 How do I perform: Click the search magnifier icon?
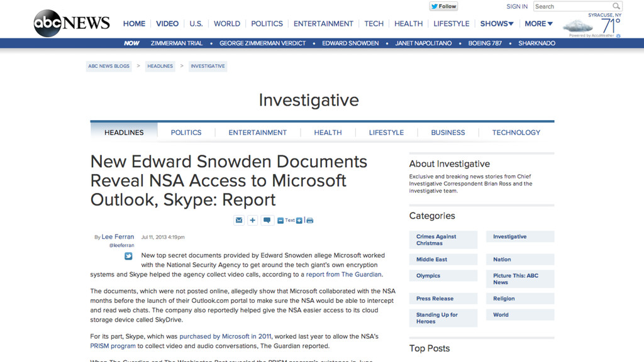point(616,6)
